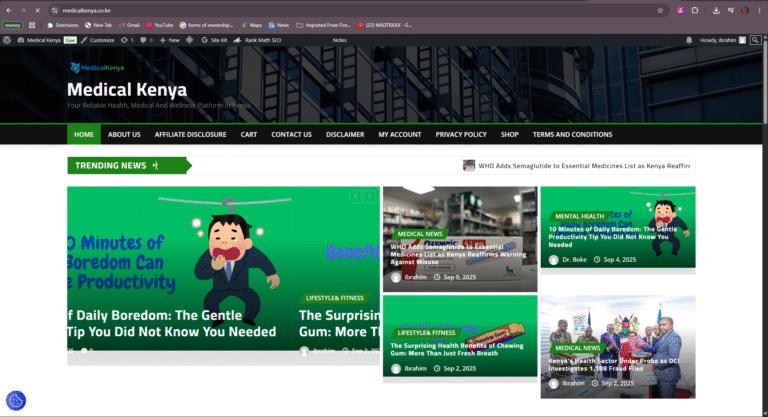Screen dimensions: 768x417
Task: Open the notifications bell in admin bar
Action: tap(689, 40)
